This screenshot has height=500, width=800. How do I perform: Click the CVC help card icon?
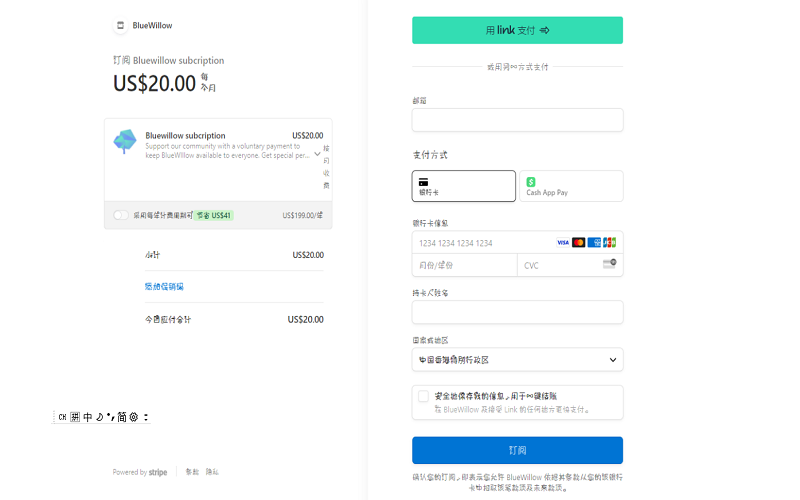point(610,263)
